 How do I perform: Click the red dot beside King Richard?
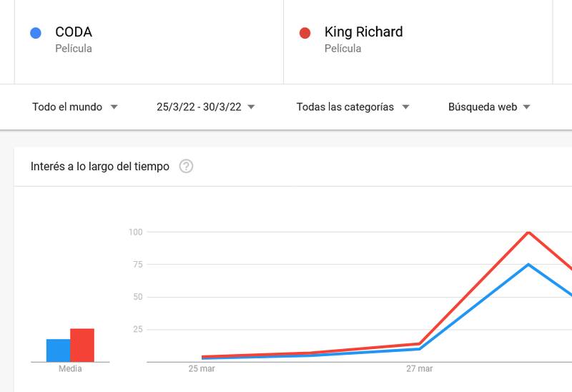305,33
